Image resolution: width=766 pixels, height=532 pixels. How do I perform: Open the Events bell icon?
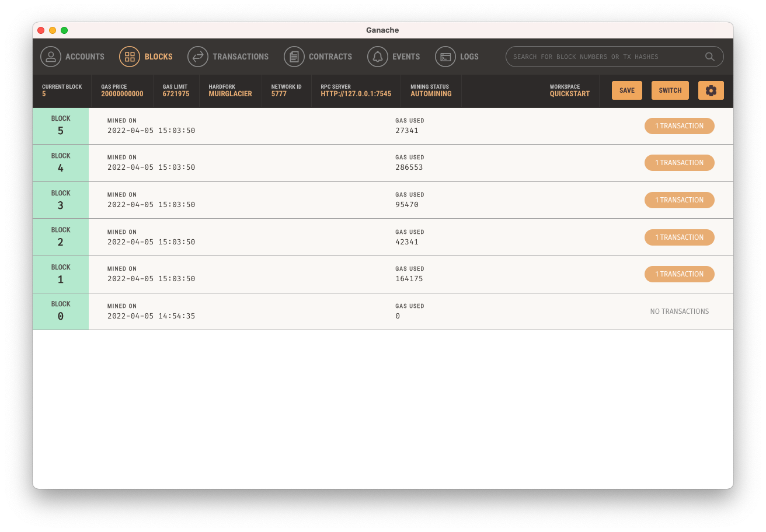click(x=378, y=57)
